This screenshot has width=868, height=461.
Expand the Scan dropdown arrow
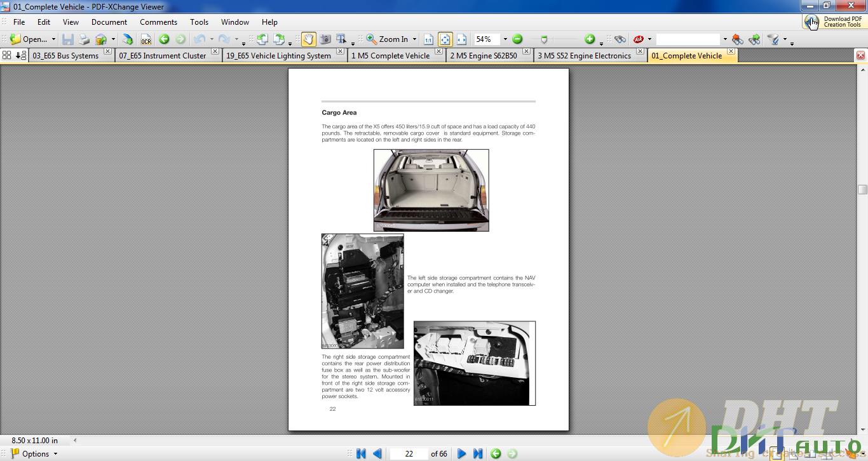(x=113, y=39)
